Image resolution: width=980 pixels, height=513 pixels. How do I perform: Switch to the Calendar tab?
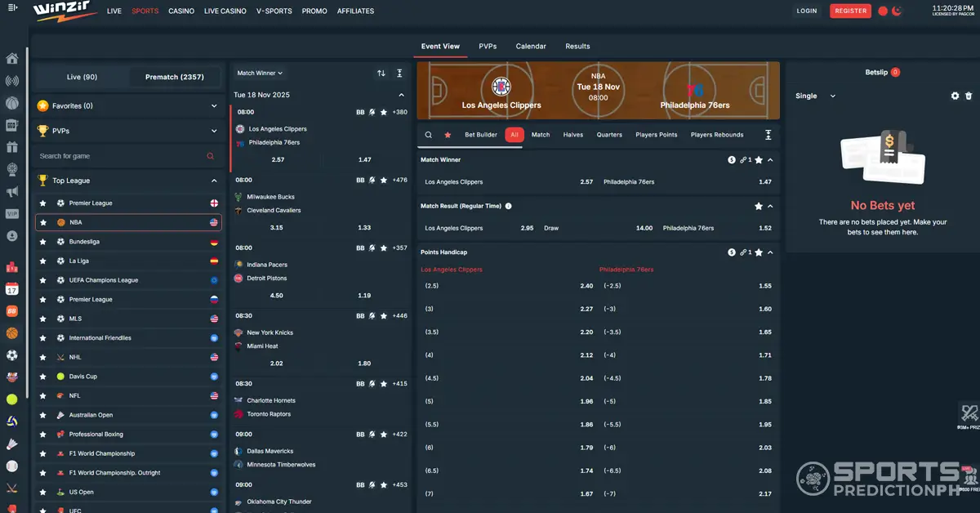pyautogui.click(x=531, y=47)
